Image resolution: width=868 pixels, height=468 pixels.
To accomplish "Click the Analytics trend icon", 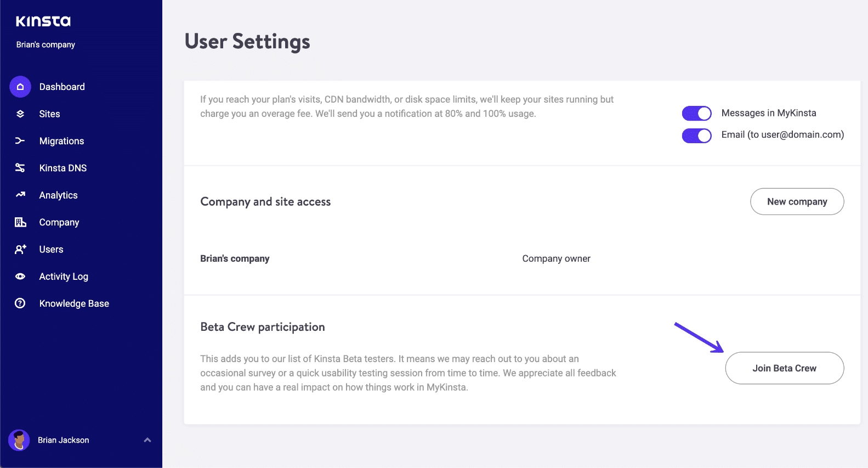I will click(20, 195).
